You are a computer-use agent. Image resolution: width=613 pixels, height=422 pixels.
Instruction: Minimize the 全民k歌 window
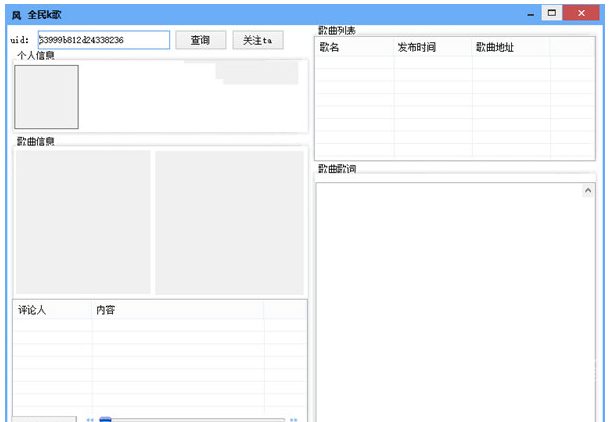pos(531,14)
